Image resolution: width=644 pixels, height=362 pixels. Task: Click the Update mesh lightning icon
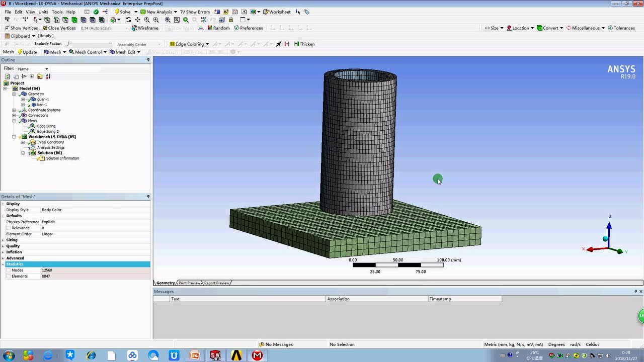click(x=20, y=52)
